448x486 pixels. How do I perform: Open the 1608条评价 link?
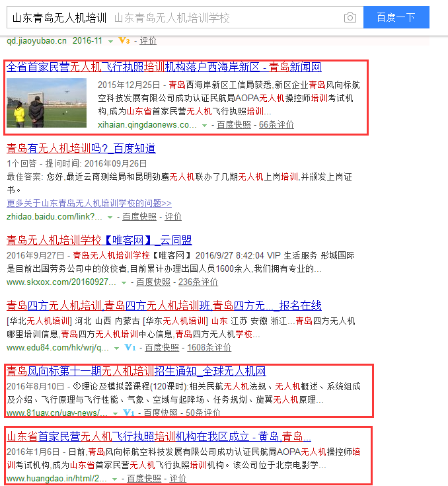(x=209, y=347)
